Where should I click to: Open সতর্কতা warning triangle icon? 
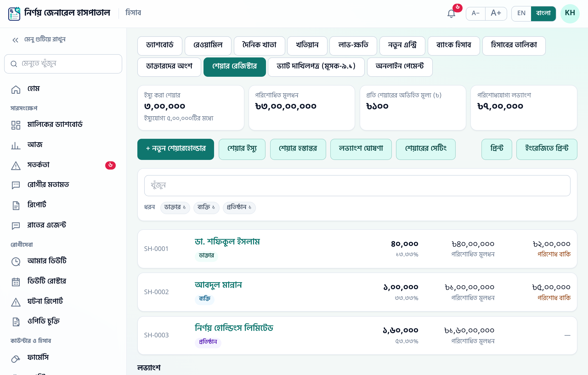16,166
